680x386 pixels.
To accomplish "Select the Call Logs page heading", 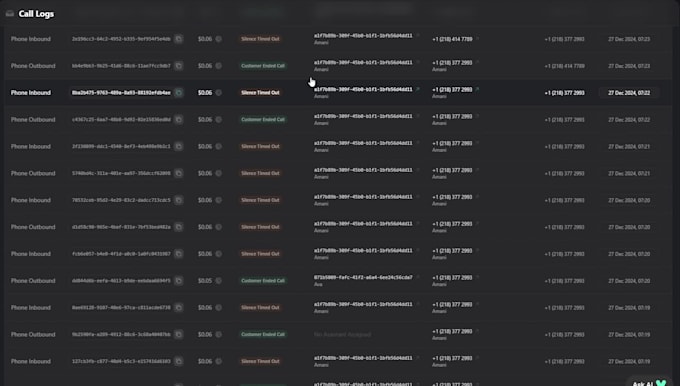I will pyautogui.click(x=36, y=14).
